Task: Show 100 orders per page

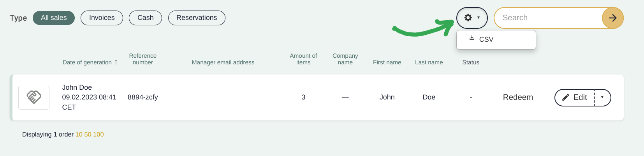Action: coord(99,134)
